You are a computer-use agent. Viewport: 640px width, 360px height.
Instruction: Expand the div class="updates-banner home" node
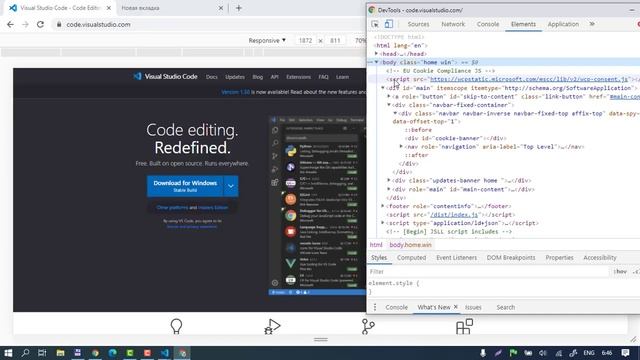point(389,180)
